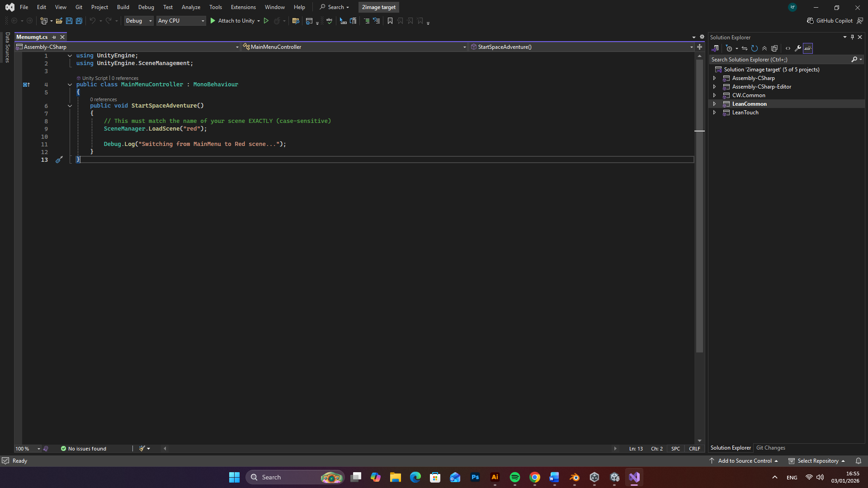The height and width of the screenshot is (488, 868).
Task: Toggle the Preview Selected Items button
Action: pos(808,48)
